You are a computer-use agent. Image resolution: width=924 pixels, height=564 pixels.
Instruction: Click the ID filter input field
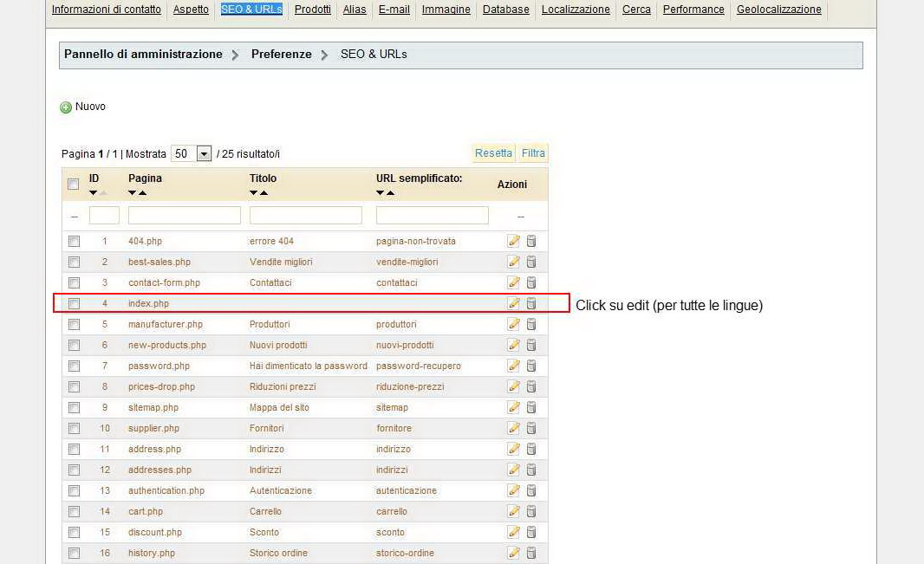click(104, 216)
